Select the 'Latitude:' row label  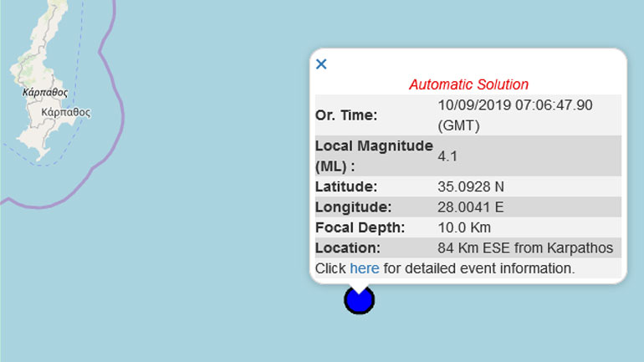tap(346, 186)
